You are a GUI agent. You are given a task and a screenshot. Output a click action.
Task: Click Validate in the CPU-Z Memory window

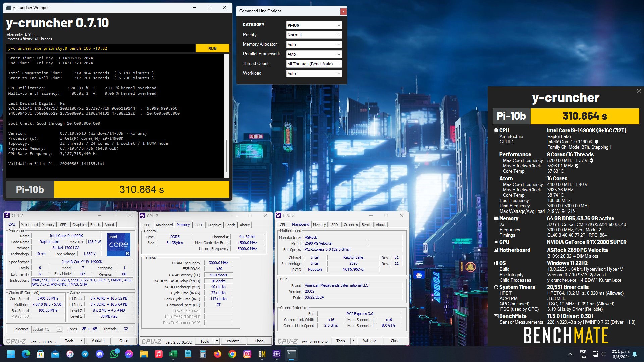point(233,341)
